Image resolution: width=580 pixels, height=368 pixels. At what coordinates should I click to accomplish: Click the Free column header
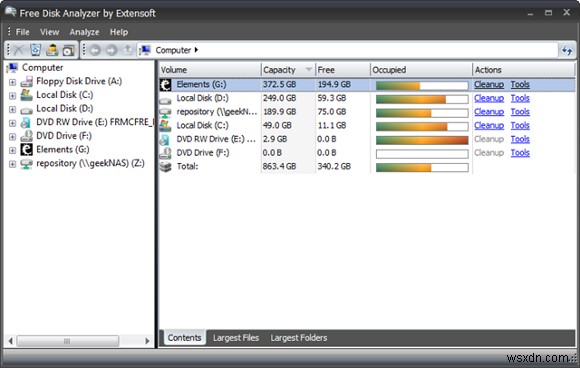343,70
